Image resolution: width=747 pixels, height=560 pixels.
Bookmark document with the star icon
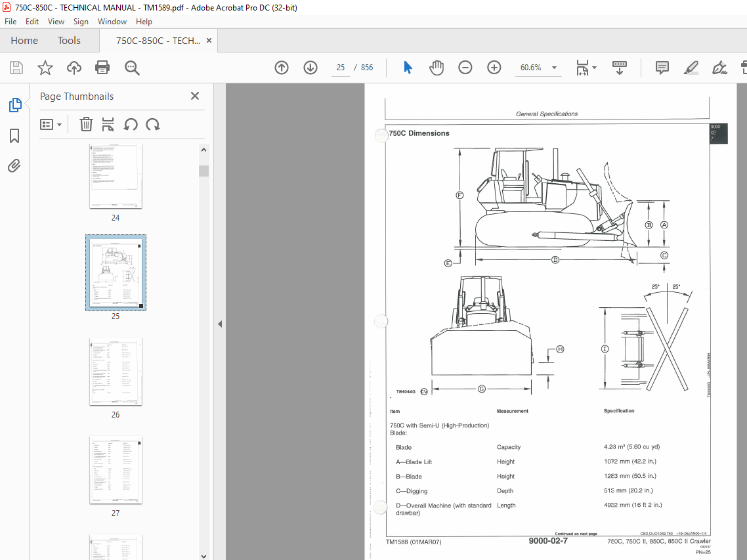[45, 68]
